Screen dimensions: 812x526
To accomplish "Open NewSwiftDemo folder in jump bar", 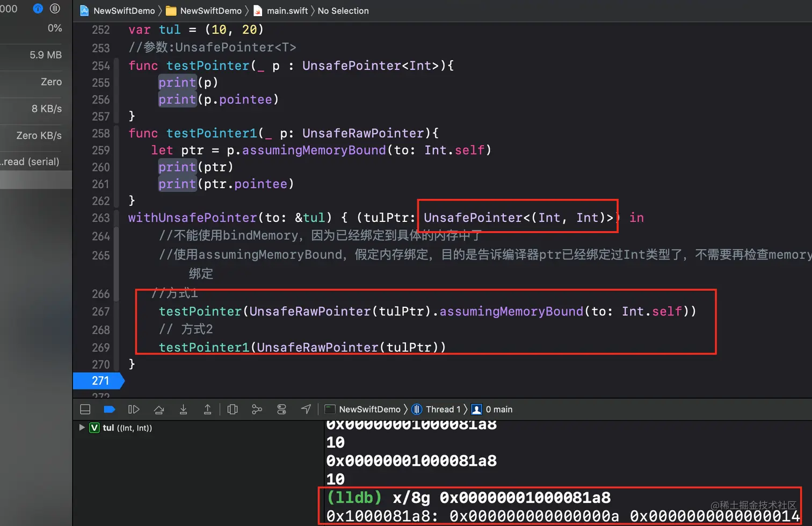I will 204,11.
